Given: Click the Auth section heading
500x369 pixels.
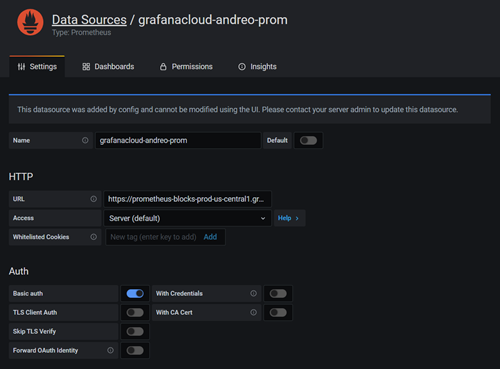Looking at the screenshot, I should coord(19,271).
